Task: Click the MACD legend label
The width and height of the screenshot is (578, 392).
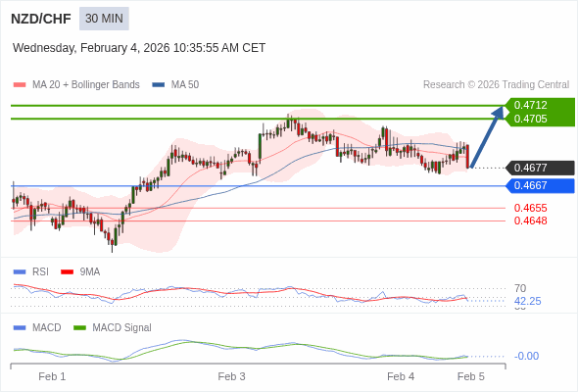Action: pos(47,328)
